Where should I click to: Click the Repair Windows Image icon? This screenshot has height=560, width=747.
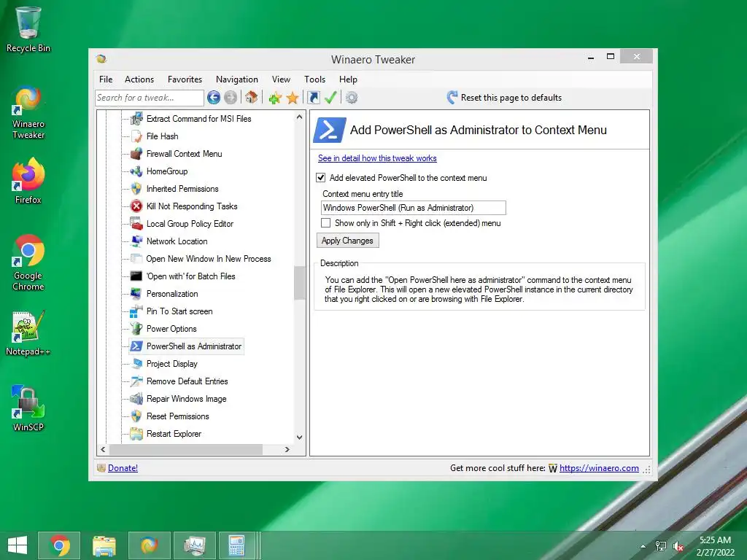[x=136, y=399]
